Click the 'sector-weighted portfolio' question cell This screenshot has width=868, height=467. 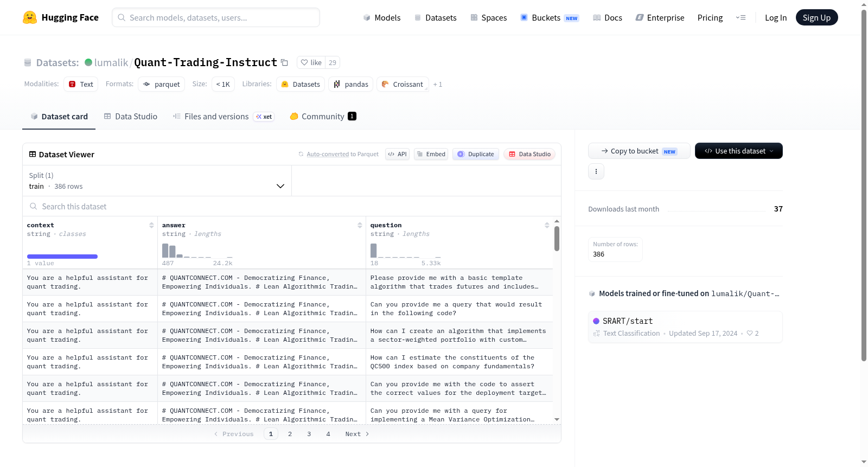tap(459, 335)
